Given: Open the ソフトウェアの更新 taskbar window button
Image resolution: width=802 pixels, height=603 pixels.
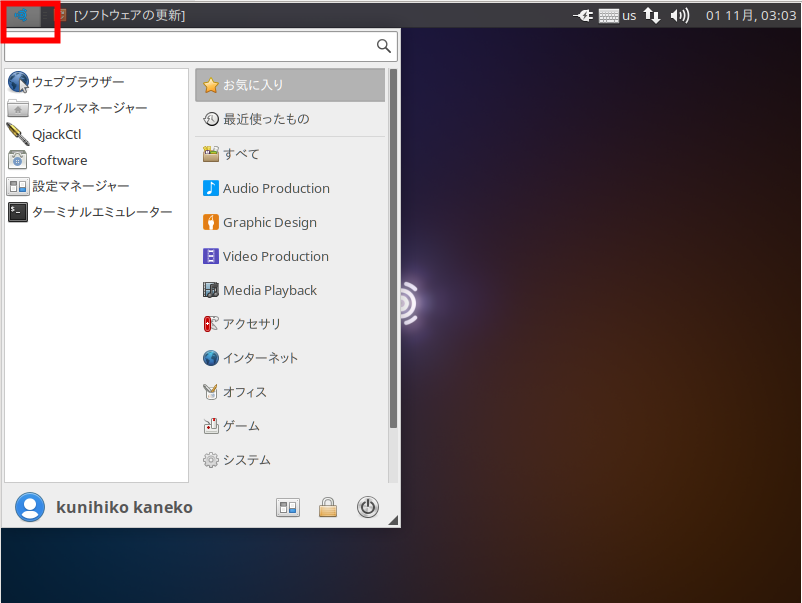Looking at the screenshot, I should pos(122,15).
